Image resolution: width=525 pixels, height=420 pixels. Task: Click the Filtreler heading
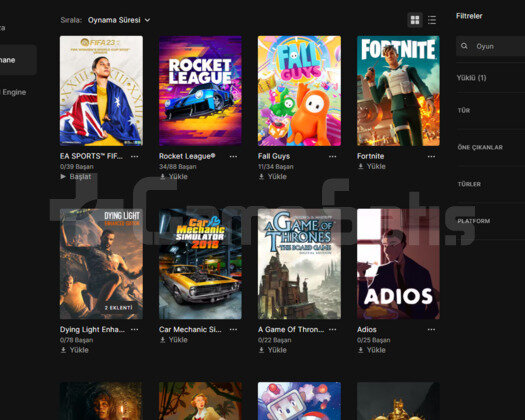point(469,16)
